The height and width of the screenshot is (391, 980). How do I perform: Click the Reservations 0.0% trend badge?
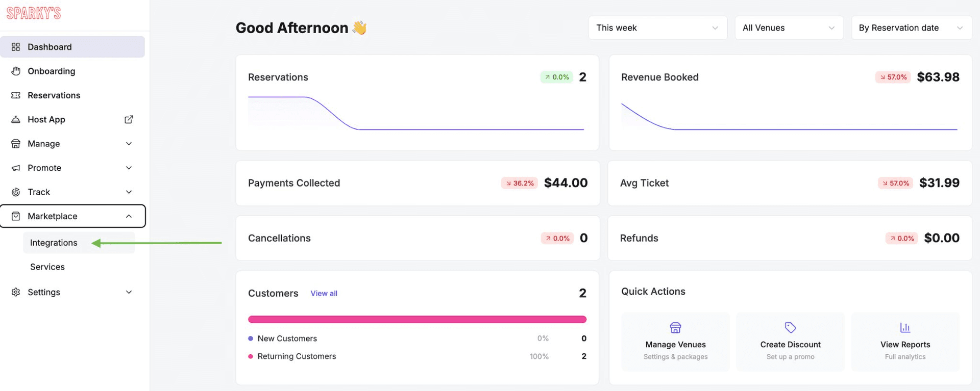pyautogui.click(x=556, y=77)
